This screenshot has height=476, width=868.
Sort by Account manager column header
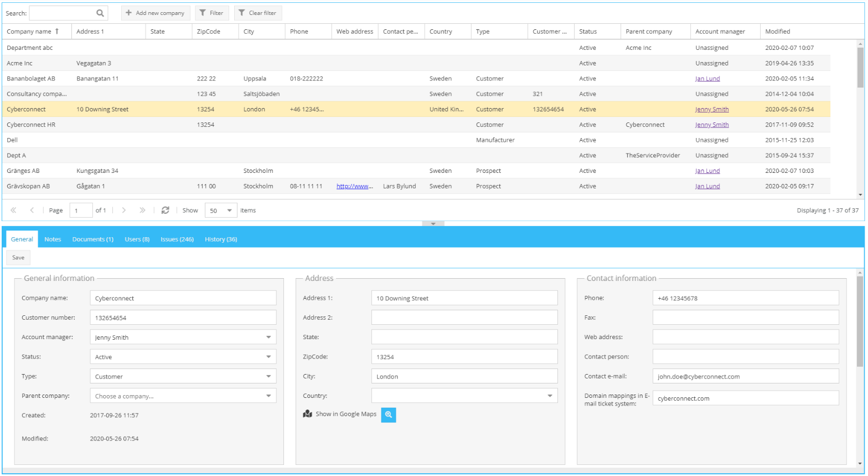click(725, 32)
